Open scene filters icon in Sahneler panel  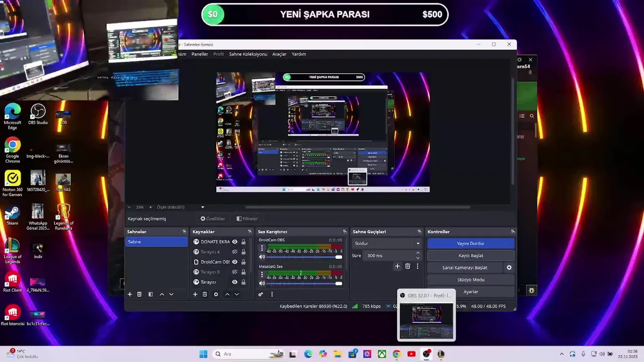[x=150, y=294]
